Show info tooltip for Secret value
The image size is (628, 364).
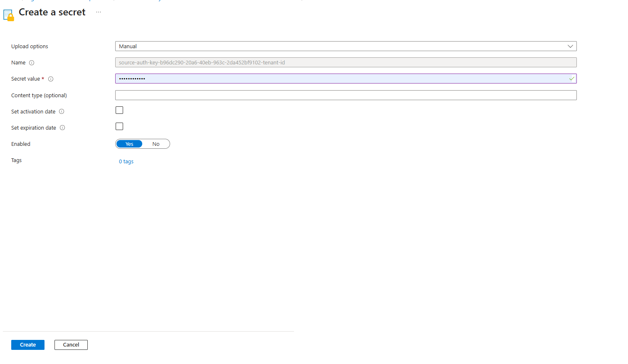(x=51, y=79)
